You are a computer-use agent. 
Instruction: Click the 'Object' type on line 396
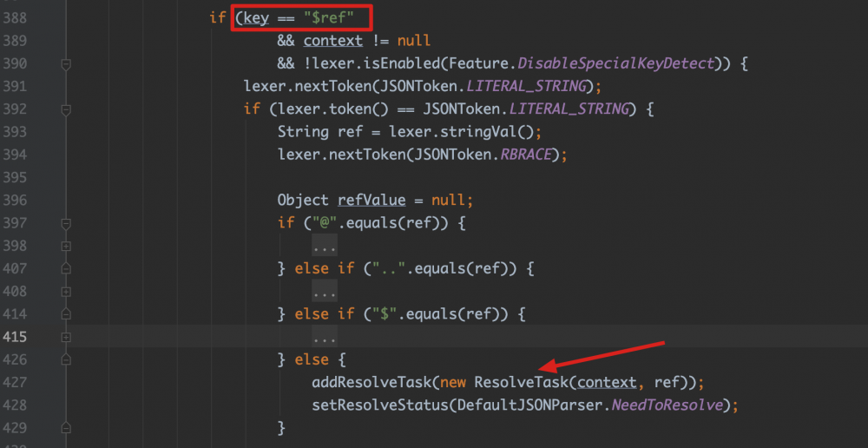(x=303, y=200)
